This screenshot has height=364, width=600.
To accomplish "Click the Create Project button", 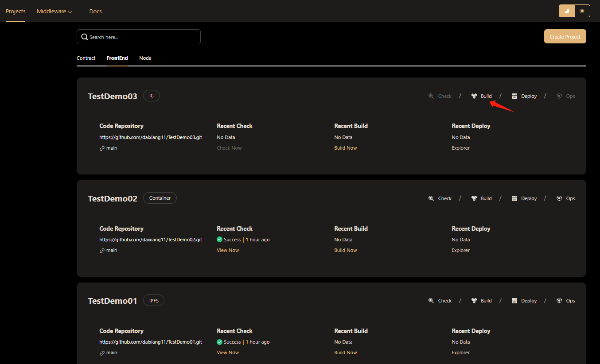I will pos(565,37).
